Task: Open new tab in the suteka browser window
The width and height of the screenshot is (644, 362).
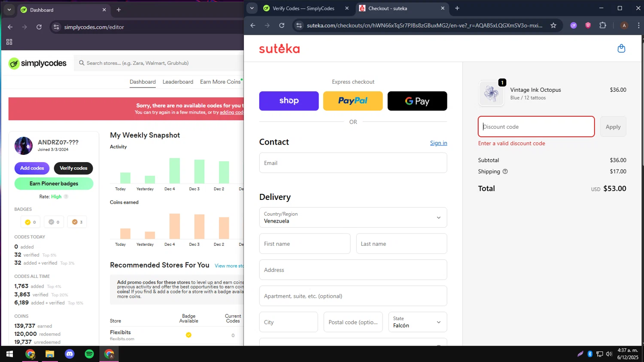Action: pos(457,8)
